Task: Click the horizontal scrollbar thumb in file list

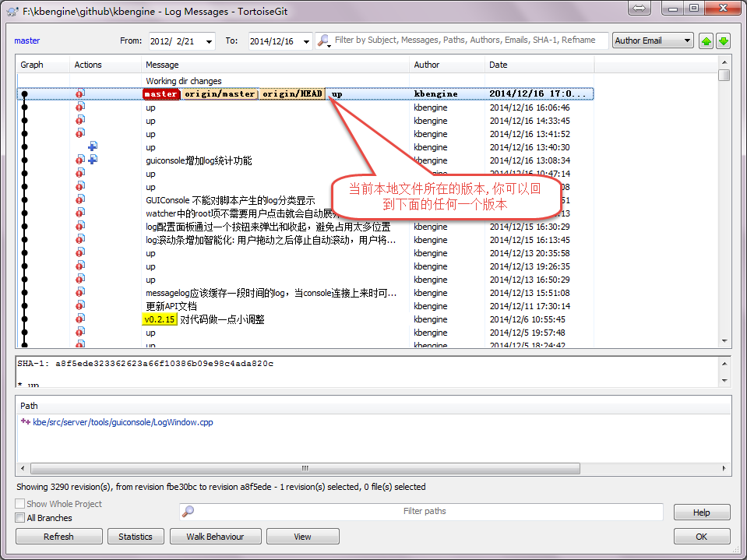Action: (305, 468)
